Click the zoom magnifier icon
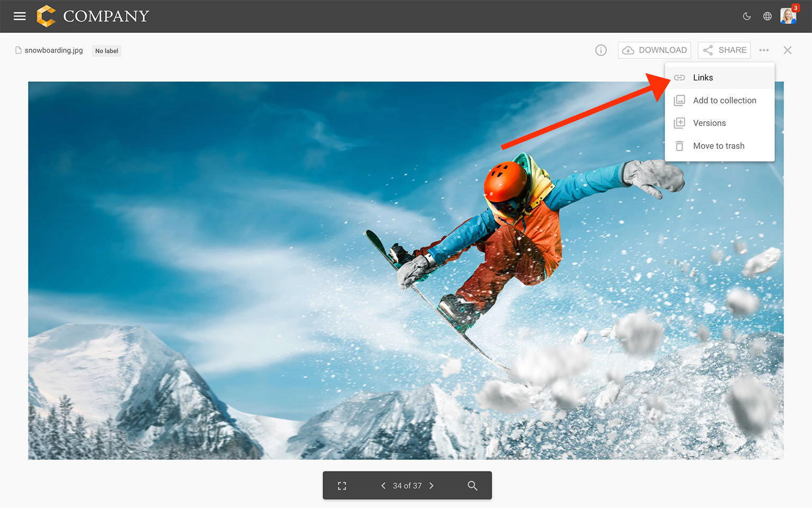This screenshot has height=508, width=812. click(472, 486)
